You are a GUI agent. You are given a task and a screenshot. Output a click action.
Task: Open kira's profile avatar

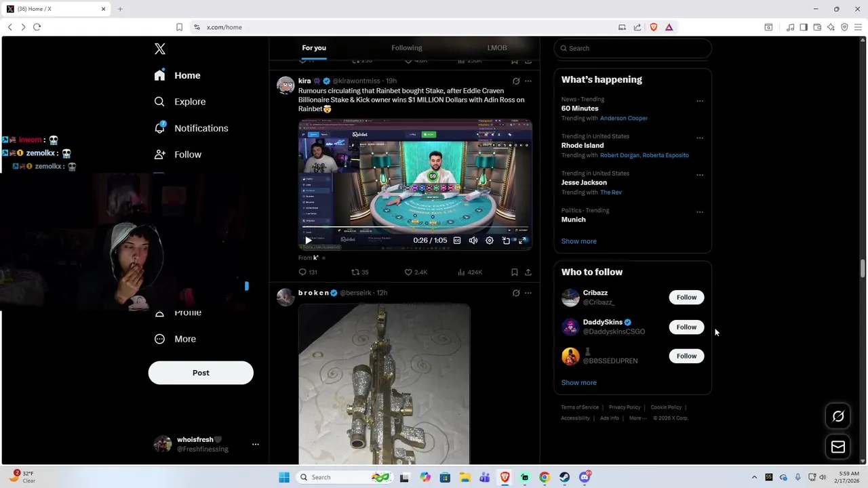(285, 85)
